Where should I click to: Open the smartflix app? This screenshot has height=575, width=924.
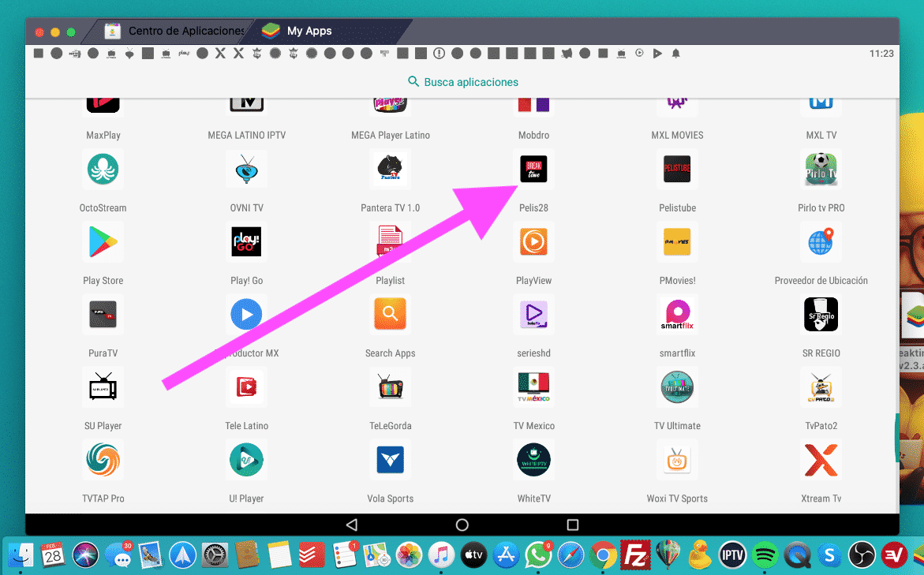677,315
